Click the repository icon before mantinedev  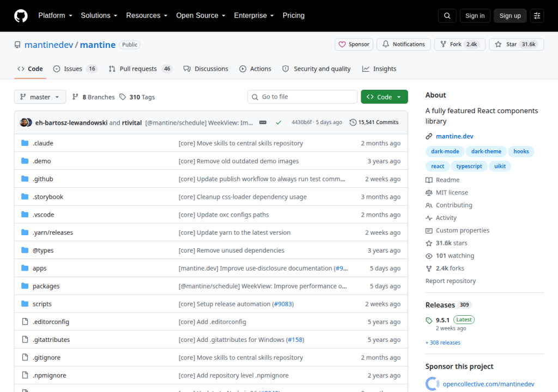pyautogui.click(x=17, y=45)
